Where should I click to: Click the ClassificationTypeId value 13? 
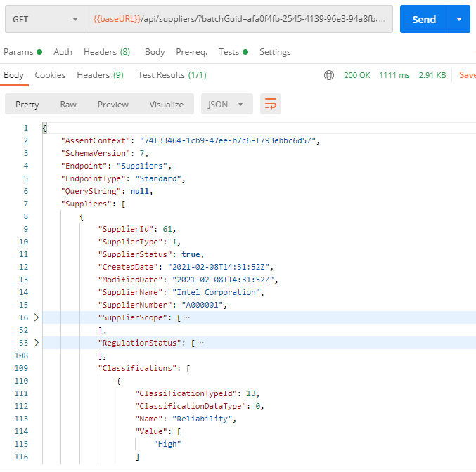pyautogui.click(x=251, y=393)
